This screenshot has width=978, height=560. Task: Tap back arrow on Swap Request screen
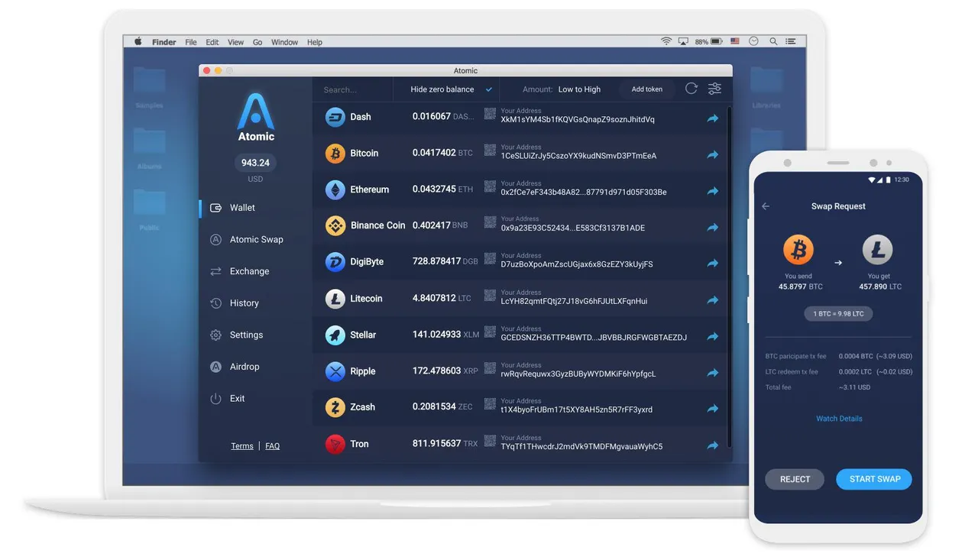point(766,206)
